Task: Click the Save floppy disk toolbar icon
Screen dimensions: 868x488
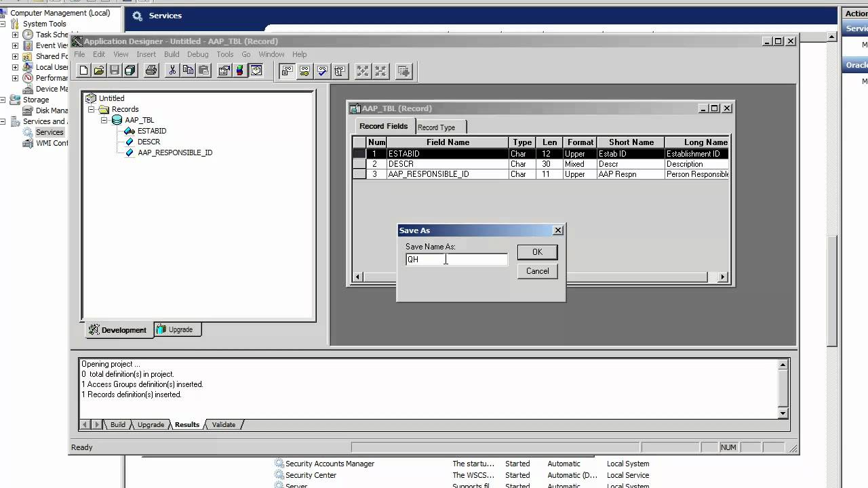Action: [115, 70]
